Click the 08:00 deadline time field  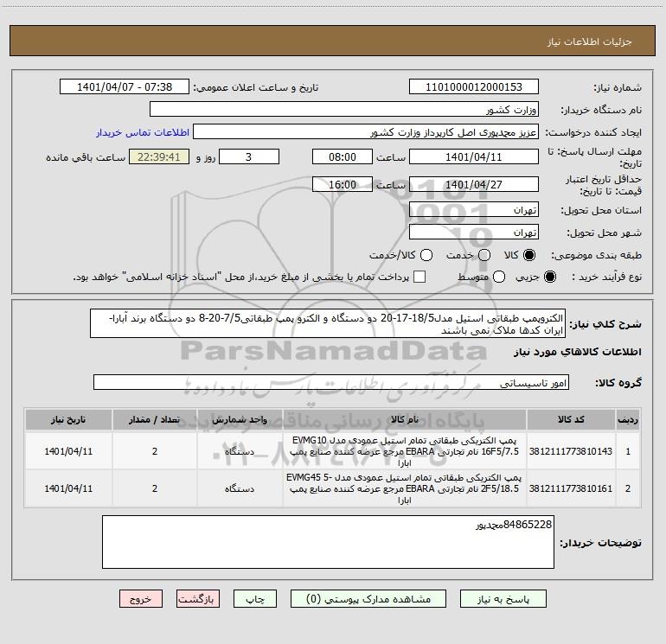pos(343,156)
